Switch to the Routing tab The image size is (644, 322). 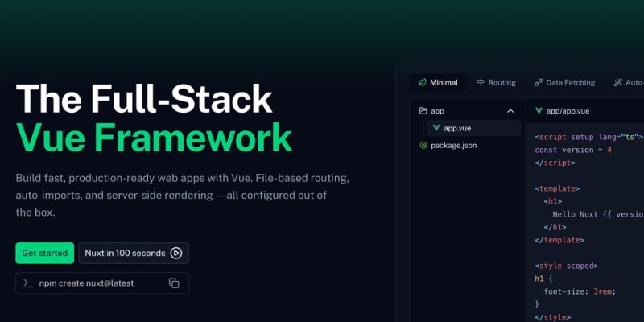tap(502, 82)
